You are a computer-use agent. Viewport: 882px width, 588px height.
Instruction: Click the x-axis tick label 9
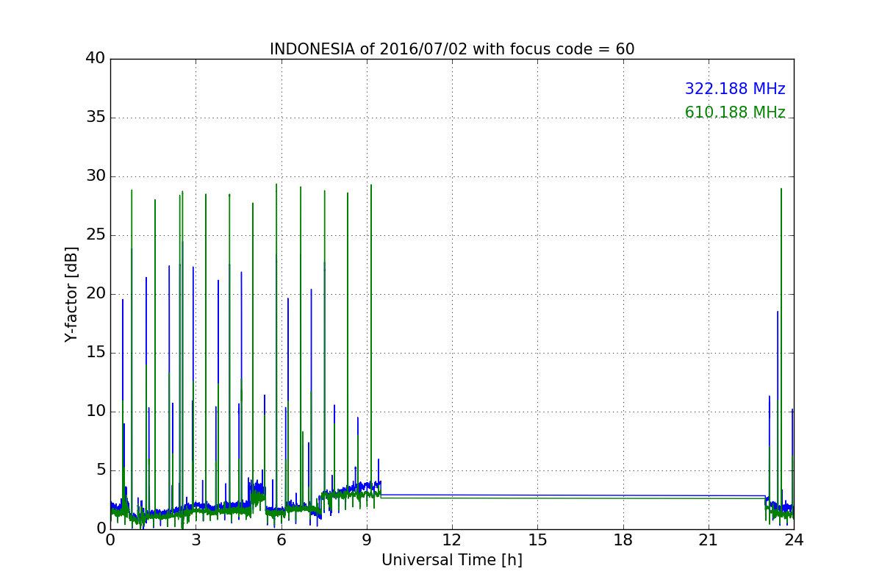pos(367,540)
